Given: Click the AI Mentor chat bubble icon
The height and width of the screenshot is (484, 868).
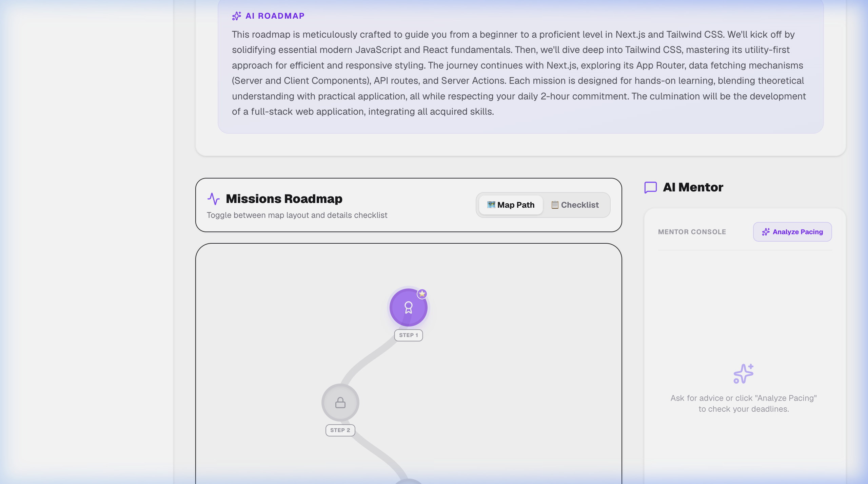Looking at the screenshot, I should click(651, 187).
